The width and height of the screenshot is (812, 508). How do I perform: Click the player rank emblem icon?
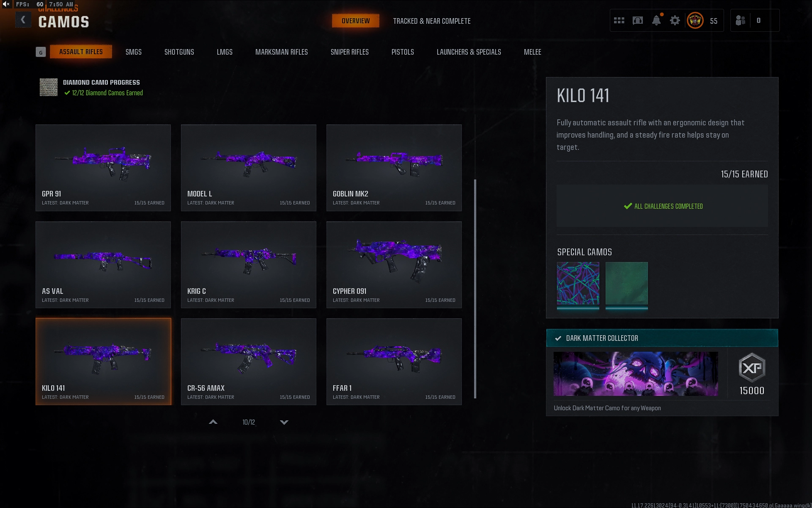coord(695,20)
